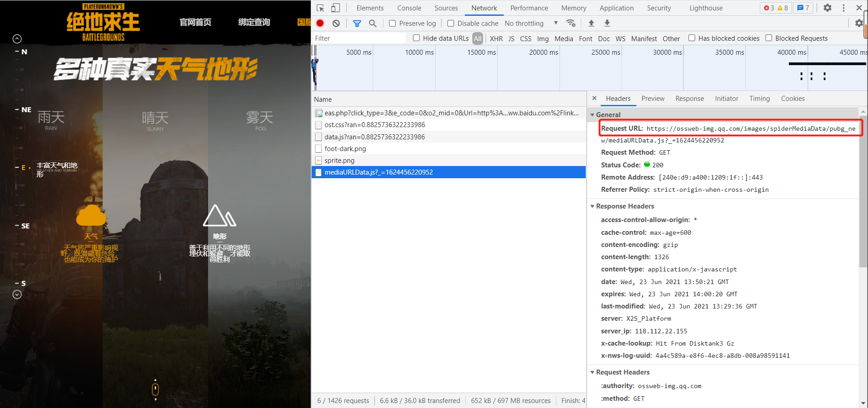Click the PUBG Battlegrounds logo
The width and height of the screenshot is (868, 408).
coord(103,22)
